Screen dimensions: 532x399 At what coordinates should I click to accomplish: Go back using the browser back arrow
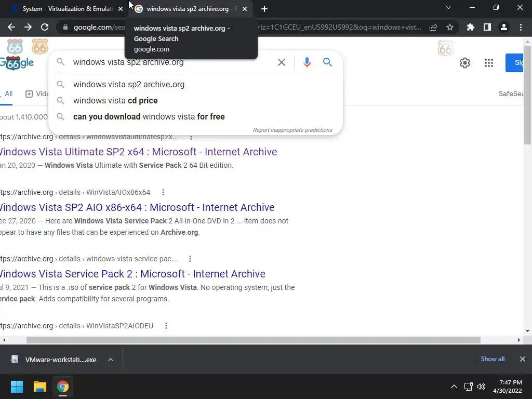[x=11, y=27]
